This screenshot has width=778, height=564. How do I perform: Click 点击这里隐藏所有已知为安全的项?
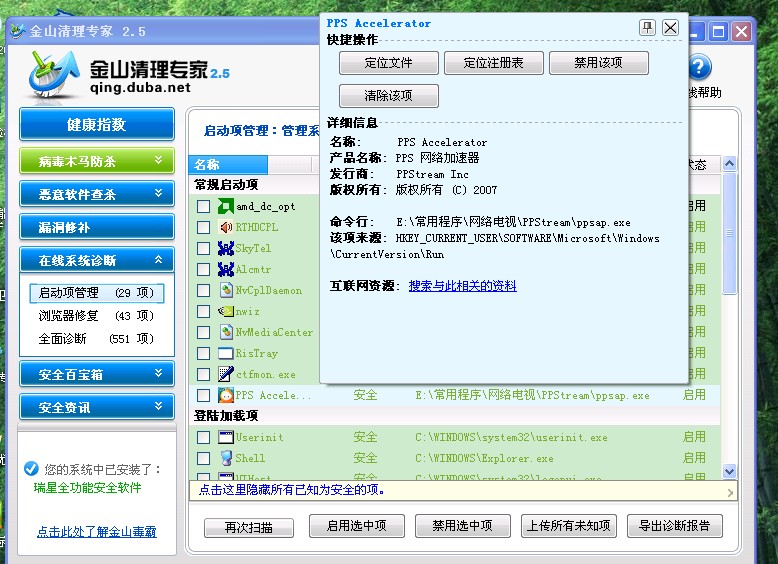291,490
